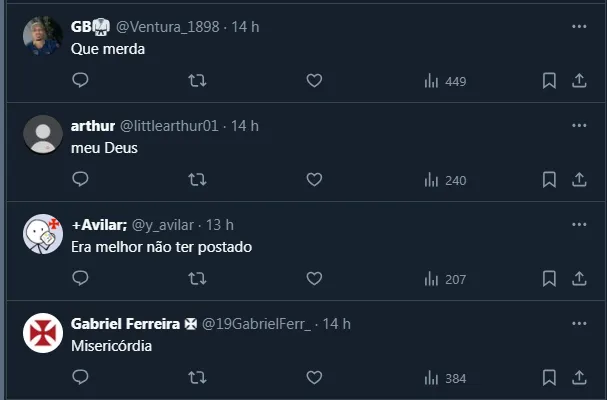Open more options for Ventura_1898's tweet
607x400 pixels.
(x=579, y=26)
